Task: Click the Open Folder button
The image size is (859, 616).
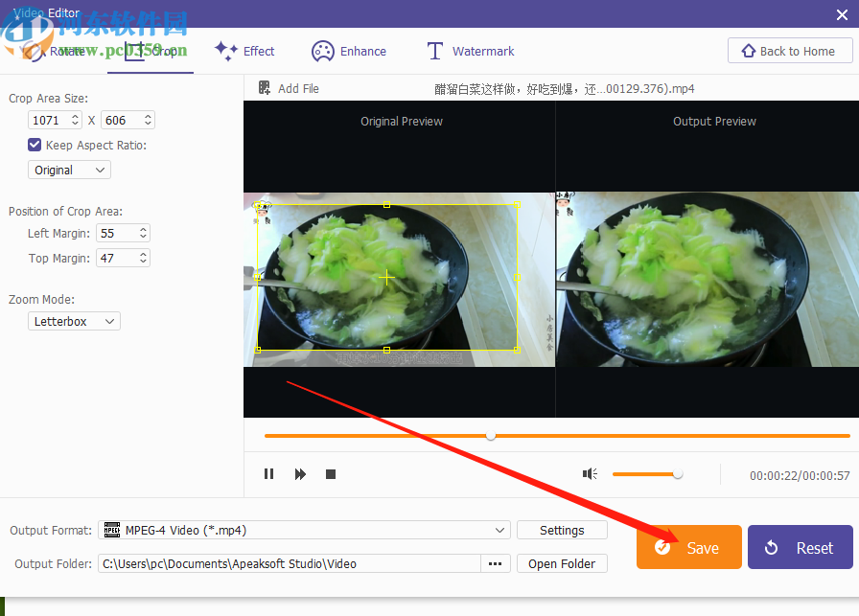Action: 562,563
